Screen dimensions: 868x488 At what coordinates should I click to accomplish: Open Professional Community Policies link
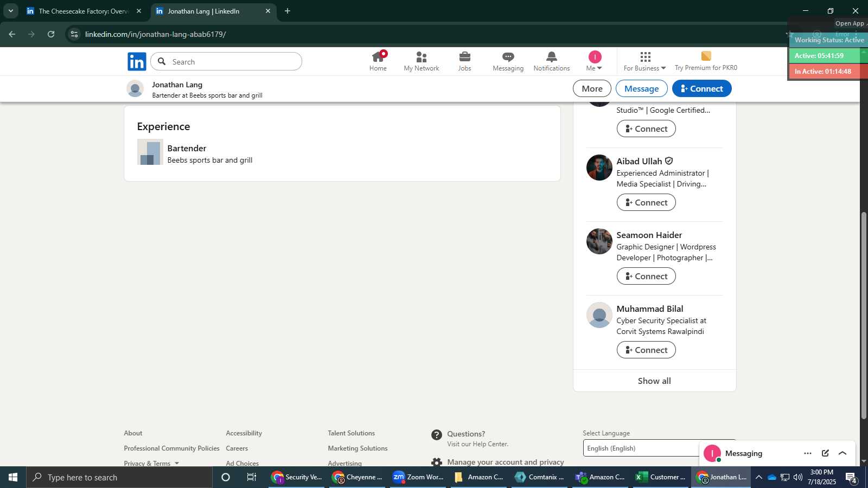point(171,448)
